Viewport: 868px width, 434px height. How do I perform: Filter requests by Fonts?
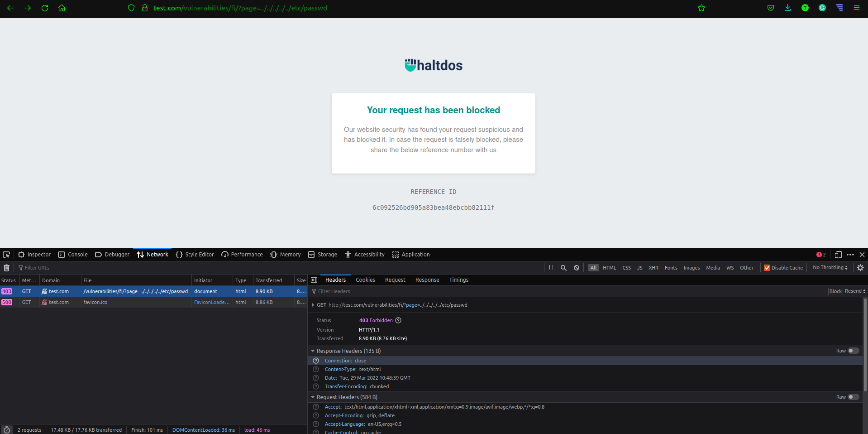[671, 268]
